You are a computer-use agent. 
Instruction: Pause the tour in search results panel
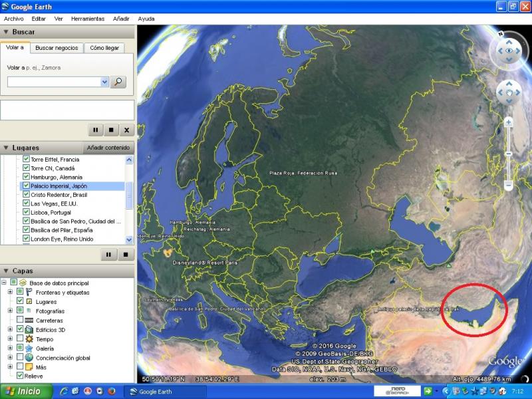coord(96,130)
